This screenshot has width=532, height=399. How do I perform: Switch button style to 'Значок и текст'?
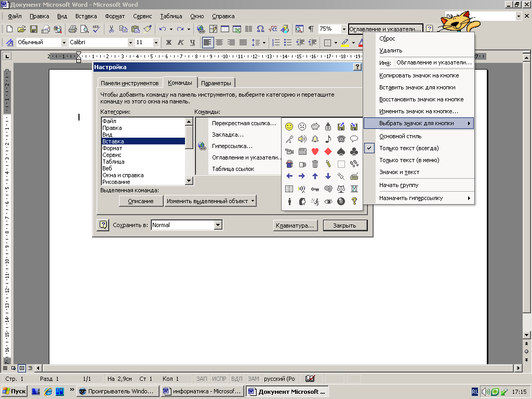pos(399,172)
